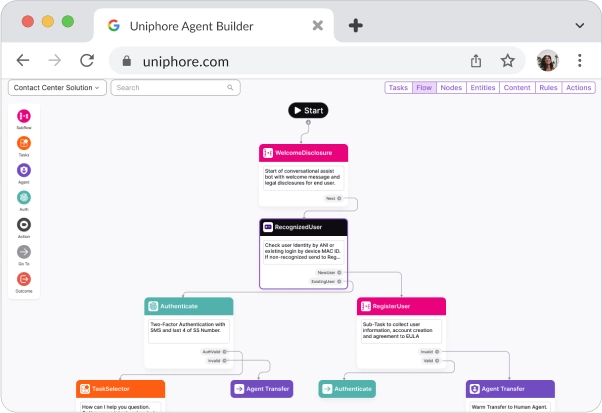Bookmark page with the star icon
This screenshot has width=602, height=413.
(x=507, y=61)
